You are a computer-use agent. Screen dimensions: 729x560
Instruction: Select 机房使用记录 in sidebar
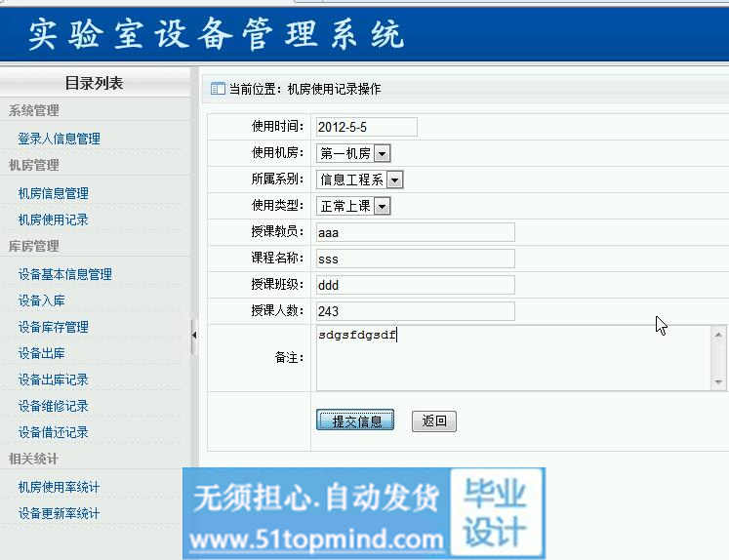[x=53, y=220]
